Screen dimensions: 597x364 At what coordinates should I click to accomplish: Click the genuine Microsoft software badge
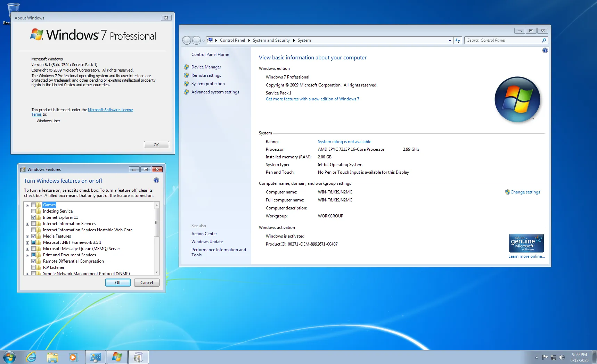[x=526, y=243]
